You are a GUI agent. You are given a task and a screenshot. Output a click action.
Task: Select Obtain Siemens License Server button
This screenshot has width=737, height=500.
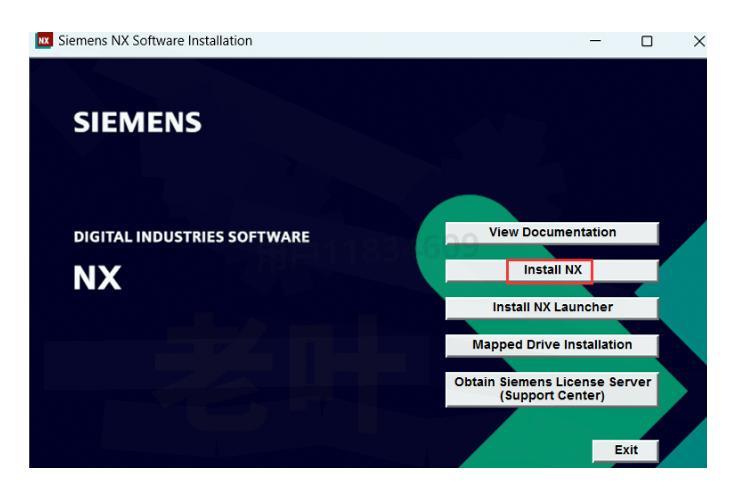tap(552, 389)
